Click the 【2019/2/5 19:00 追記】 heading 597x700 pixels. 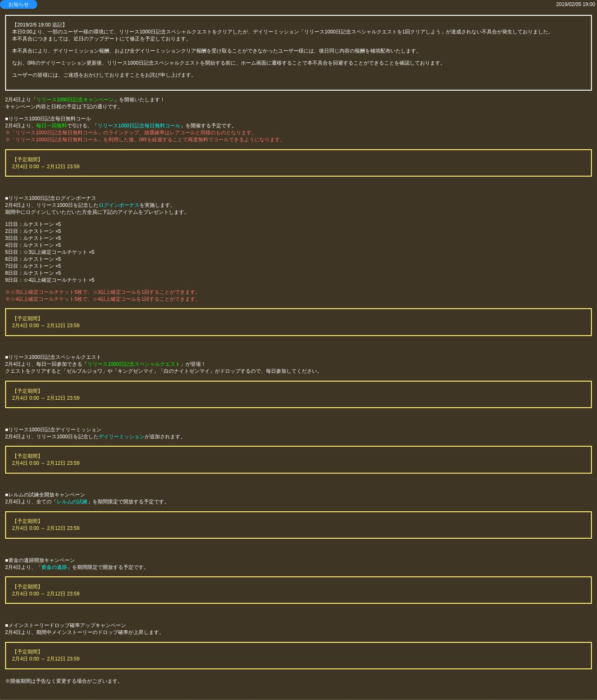click(x=40, y=25)
